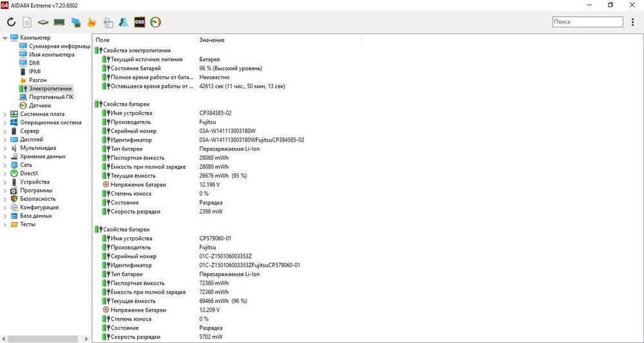Select DMI in the tree

tap(35, 63)
